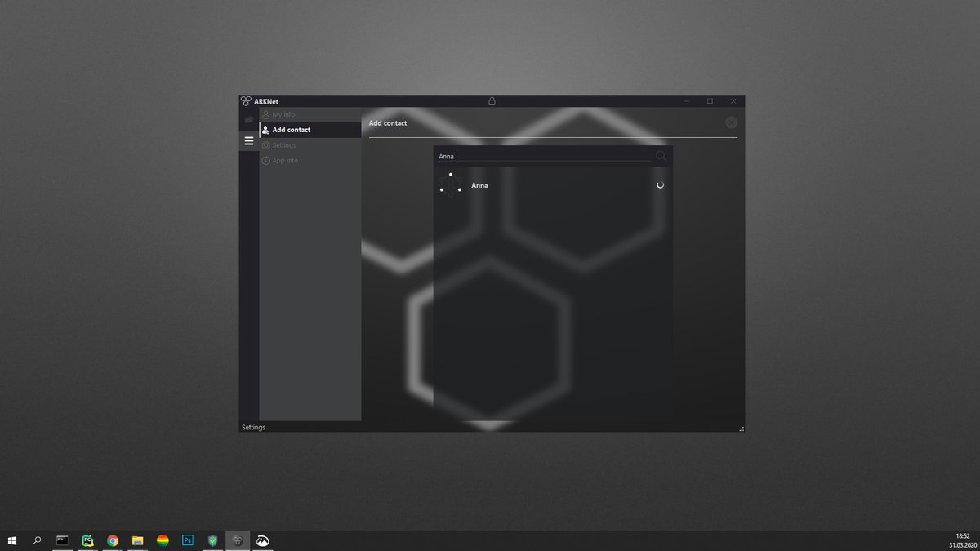Open the command prompt from the taskbar

point(62,540)
